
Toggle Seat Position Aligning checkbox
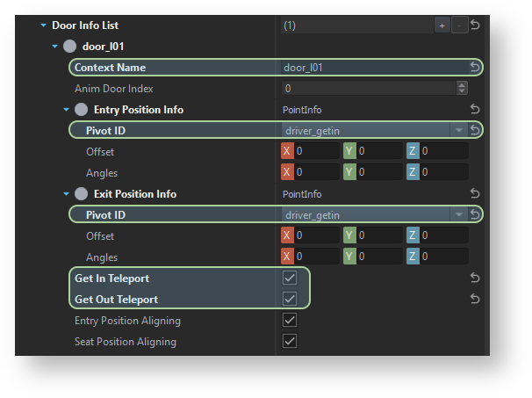pyautogui.click(x=290, y=341)
